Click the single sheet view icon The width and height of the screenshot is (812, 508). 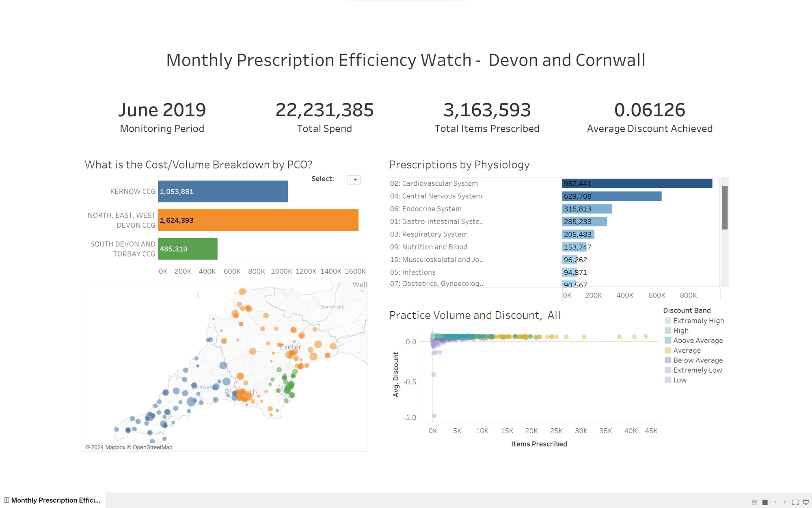pos(765,502)
